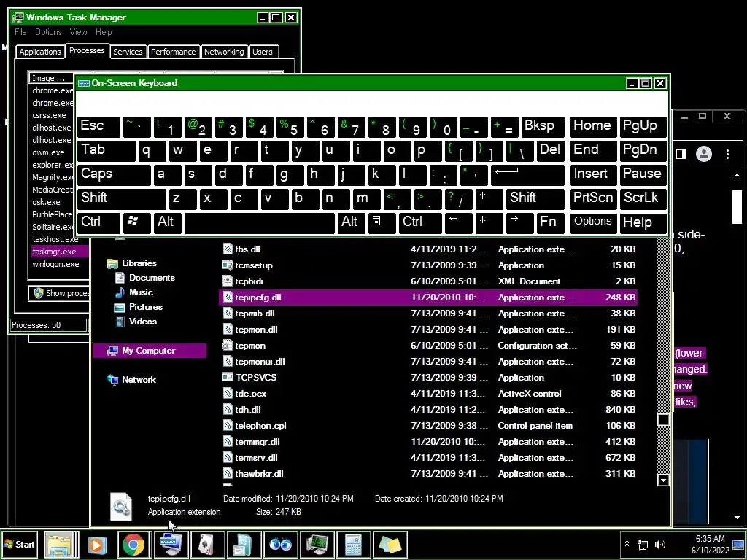Image resolution: width=747 pixels, height=560 pixels.
Task: Open Google Chrome from the taskbar
Action: (133, 544)
